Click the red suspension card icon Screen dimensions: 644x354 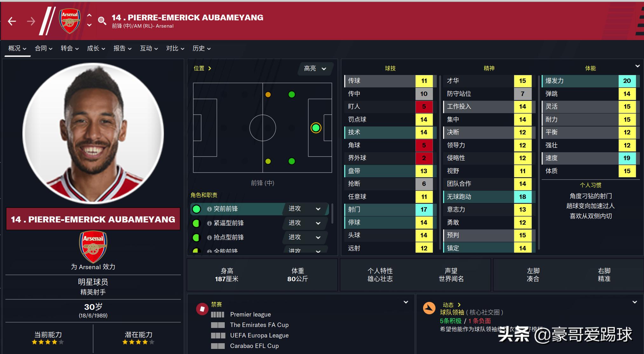[202, 309]
